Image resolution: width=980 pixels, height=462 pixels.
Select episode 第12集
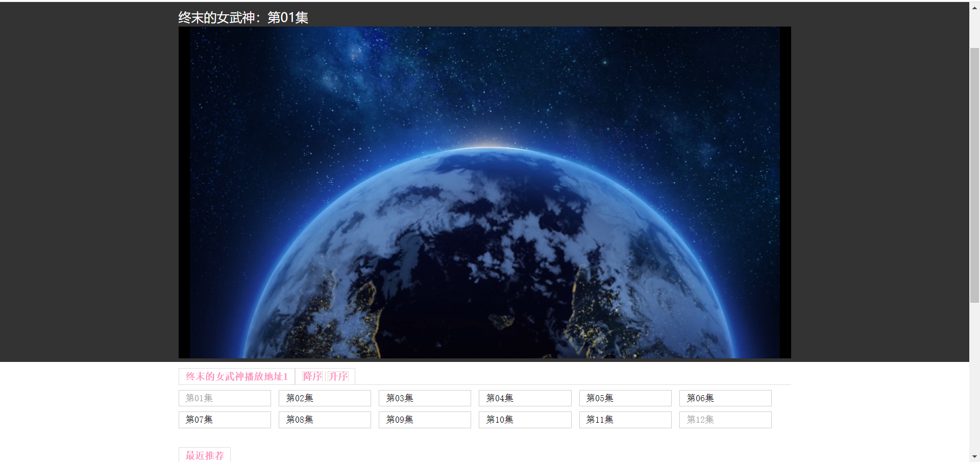(725, 420)
